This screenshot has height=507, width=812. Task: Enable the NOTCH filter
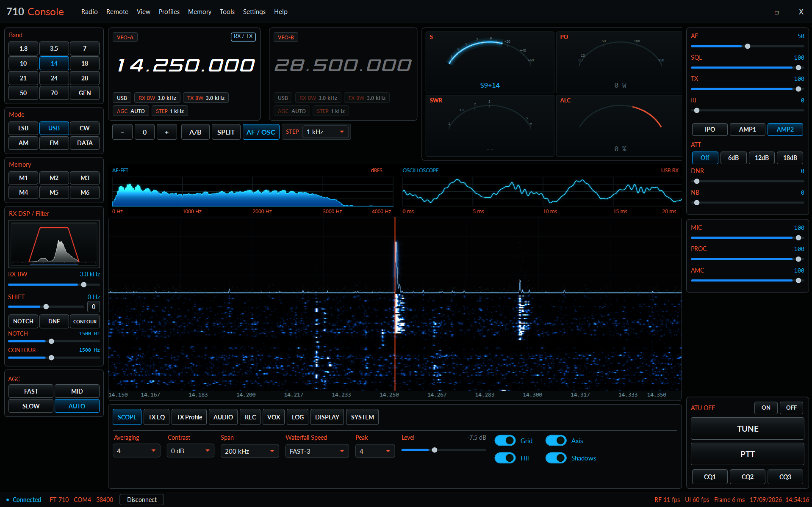(23, 321)
